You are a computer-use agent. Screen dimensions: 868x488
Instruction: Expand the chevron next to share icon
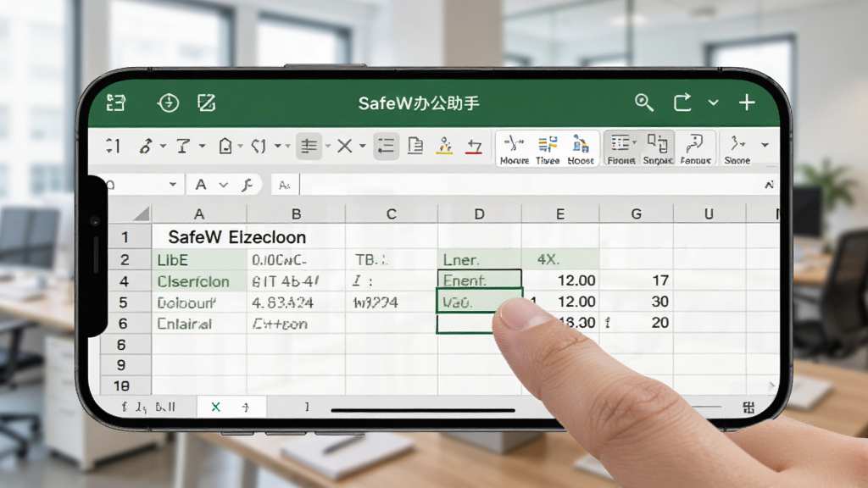coord(714,103)
